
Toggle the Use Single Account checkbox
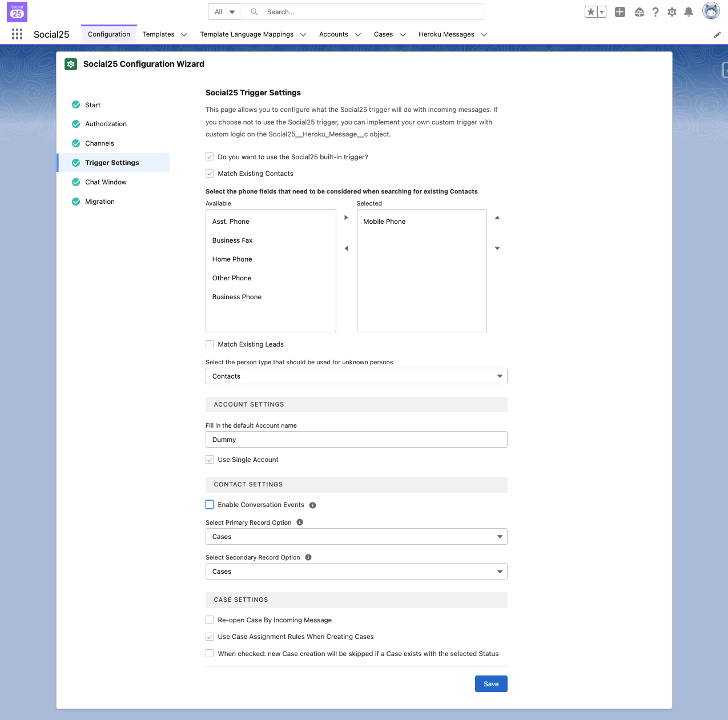click(x=210, y=460)
